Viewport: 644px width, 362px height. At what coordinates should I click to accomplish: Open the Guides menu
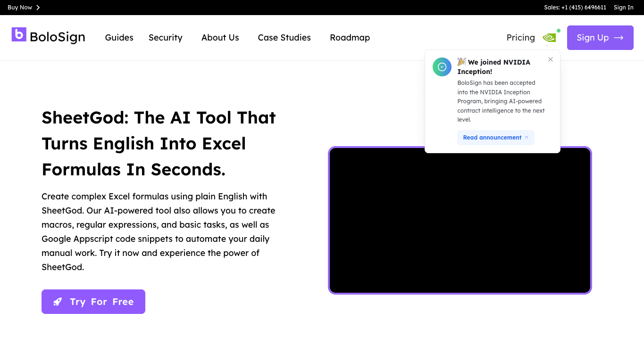click(x=119, y=38)
